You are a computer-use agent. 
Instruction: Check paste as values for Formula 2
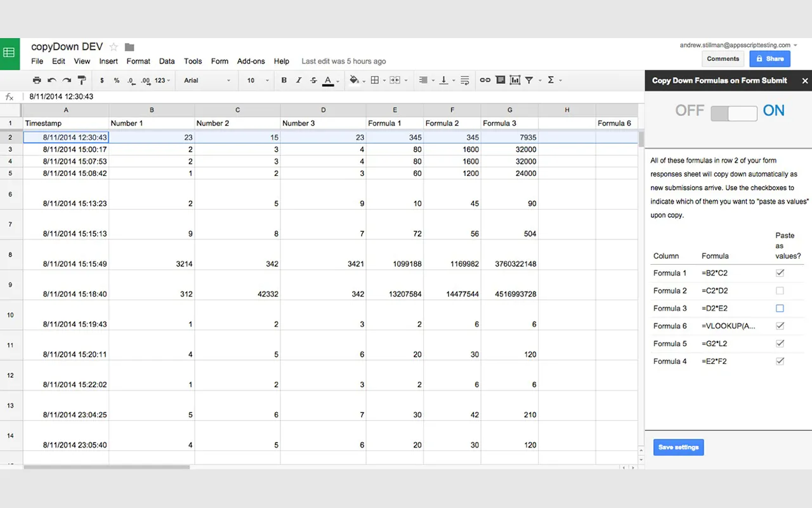[780, 291]
